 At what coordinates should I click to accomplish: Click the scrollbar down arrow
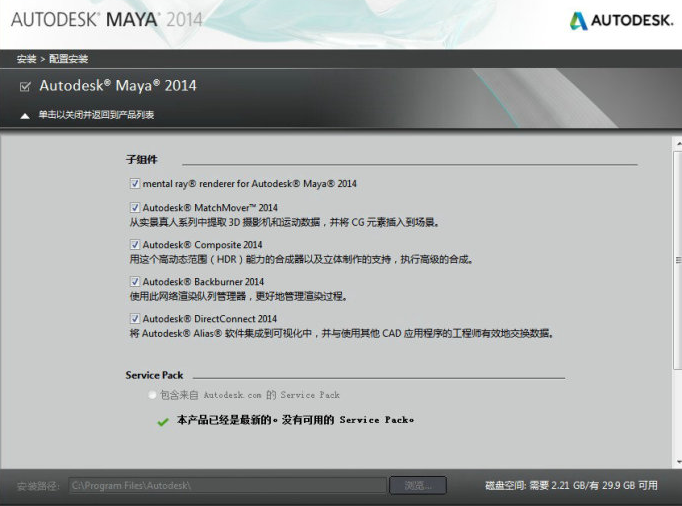pos(678,462)
